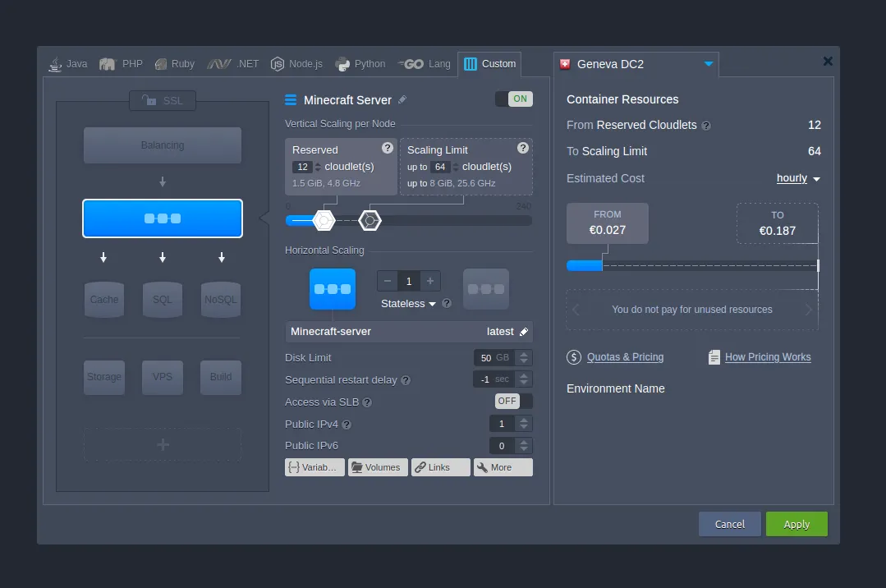Click the pencil icon beside Minecraft Server

click(402, 100)
